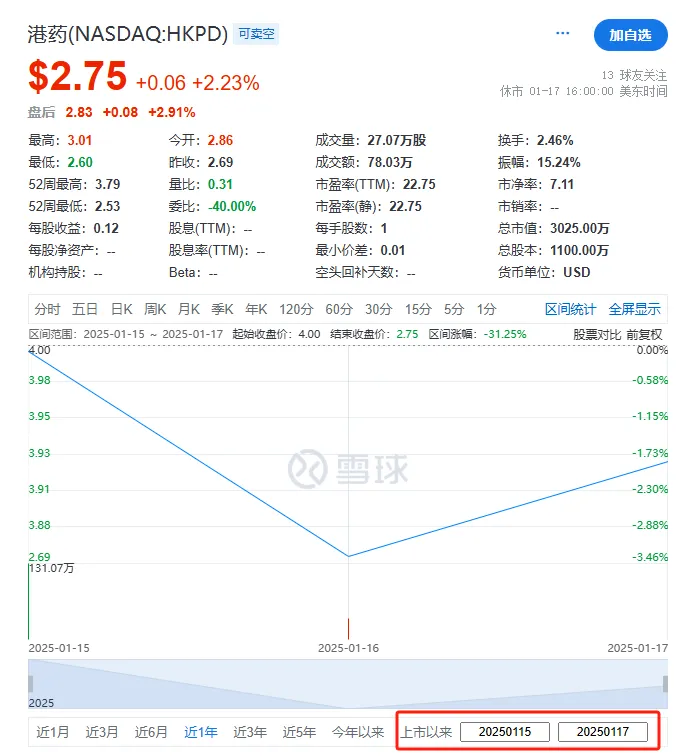This screenshot has width=696, height=756.
Task: Switch chart to 60分 interval
Action: [339, 309]
